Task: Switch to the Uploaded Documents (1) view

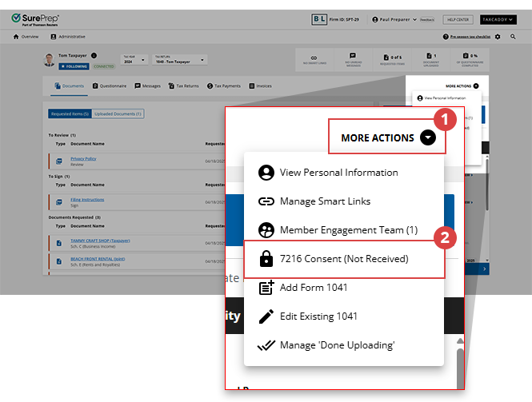Action: click(118, 114)
